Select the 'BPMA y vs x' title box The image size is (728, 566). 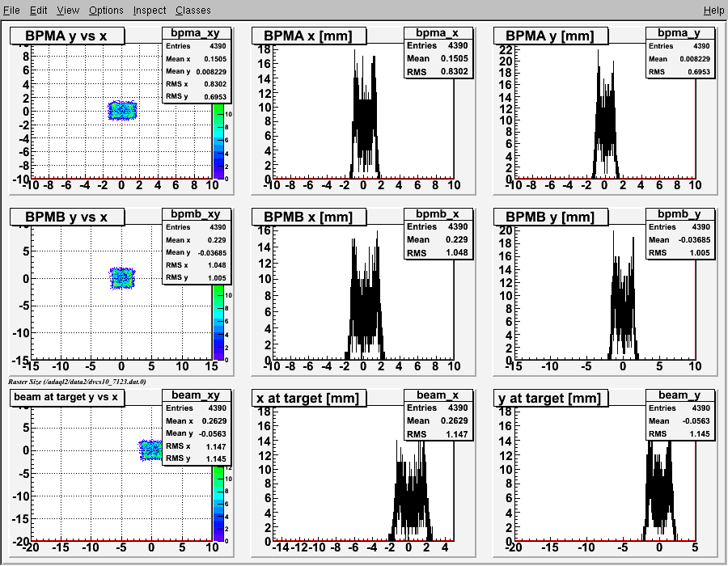pyautogui.click(x=67, y=36)
